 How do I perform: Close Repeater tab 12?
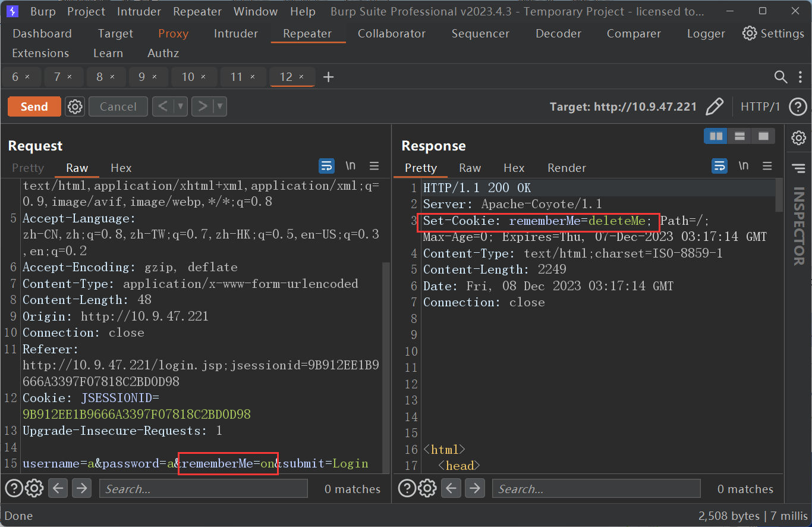(x=301, y=77)
